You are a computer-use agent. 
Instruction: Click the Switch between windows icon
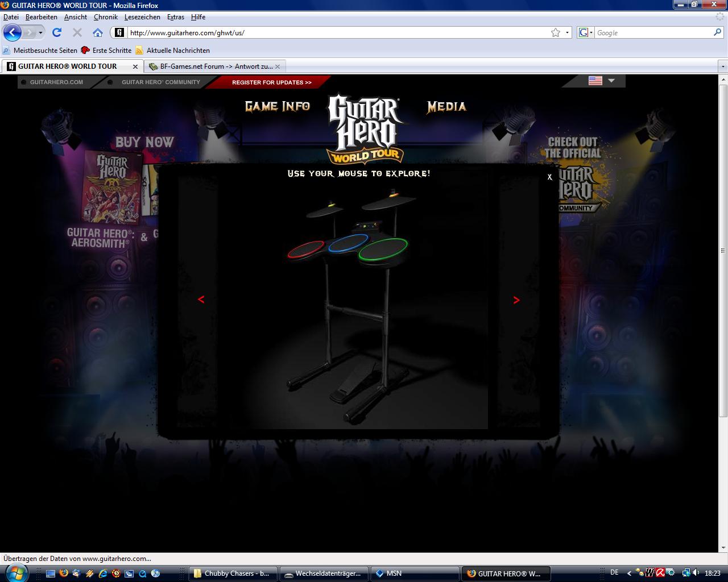point(129,573)
